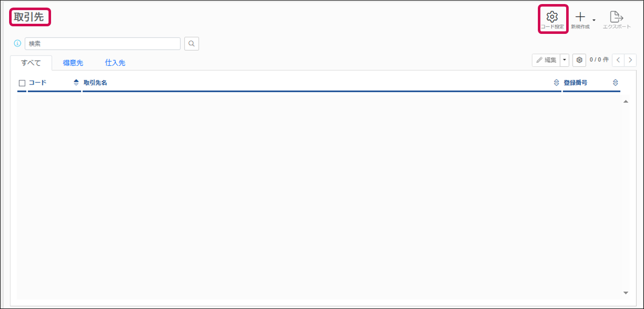Toggle sort arrows for 登録番号 column
This screenshot has height=309, width=644.
click(x=615, y=82)
